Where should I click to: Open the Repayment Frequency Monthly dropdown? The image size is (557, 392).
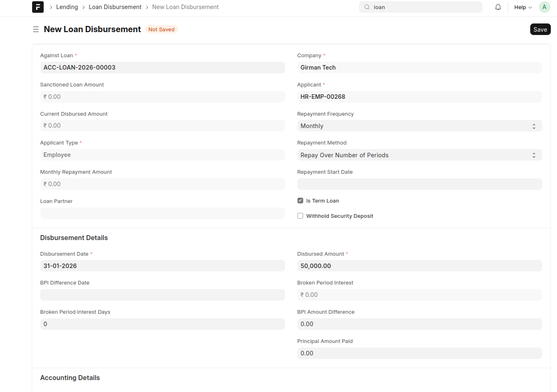[419, 126]
